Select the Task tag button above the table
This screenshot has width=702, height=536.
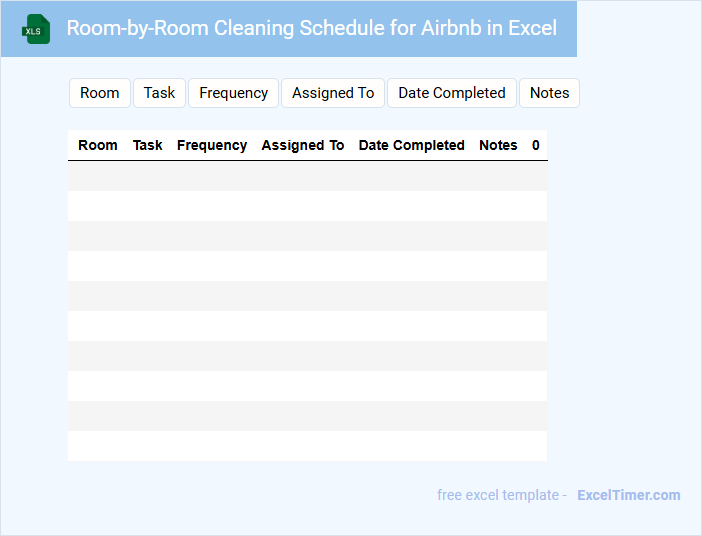pos(159,93)
